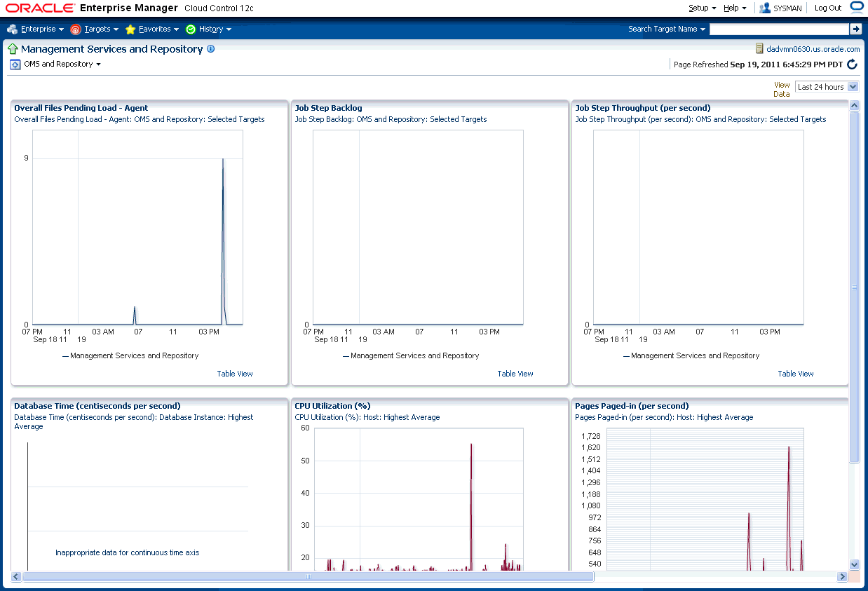Click the Overall Files Pending Load - Agent title
The height and width of the screenshot is (591, 868).
pos(81,108)
